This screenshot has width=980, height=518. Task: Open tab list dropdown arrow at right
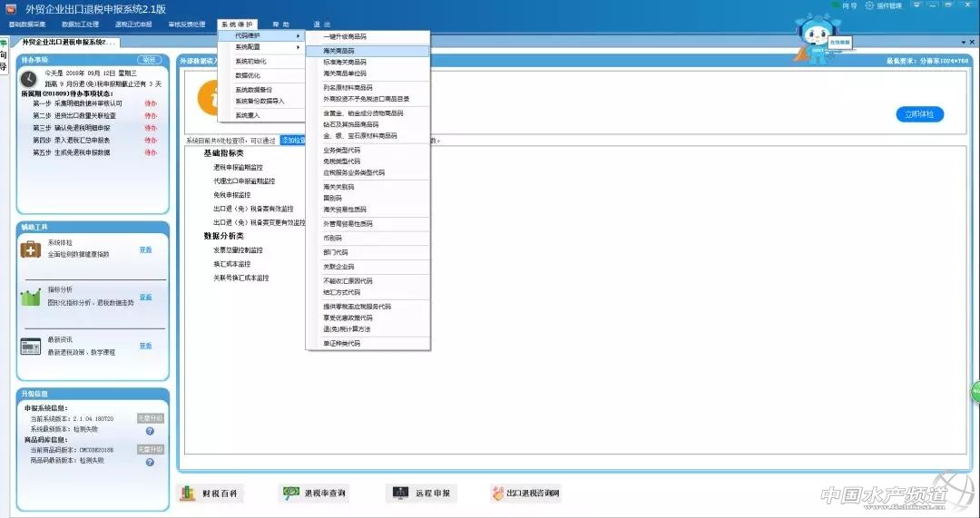[962, 42]
